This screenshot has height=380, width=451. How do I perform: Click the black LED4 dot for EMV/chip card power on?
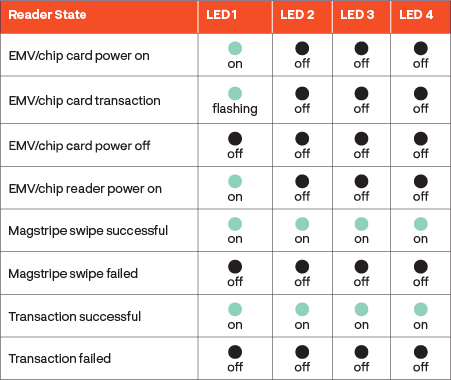(x=421, y=48)
